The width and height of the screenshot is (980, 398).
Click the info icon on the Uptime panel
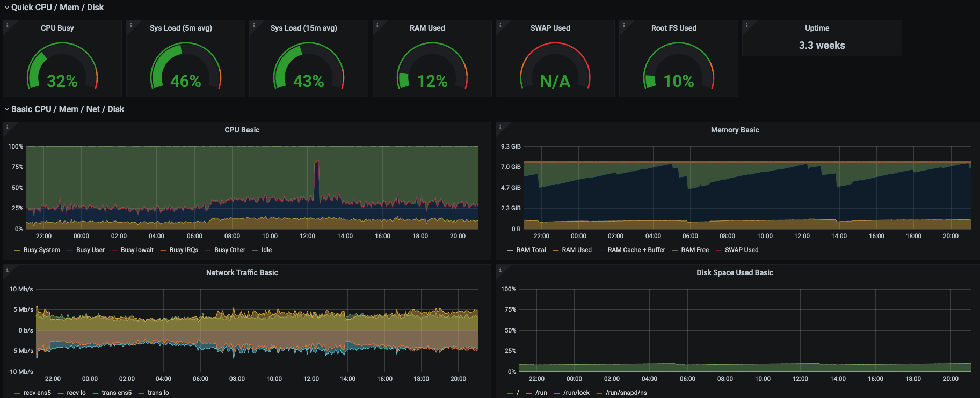coord(746,25)
